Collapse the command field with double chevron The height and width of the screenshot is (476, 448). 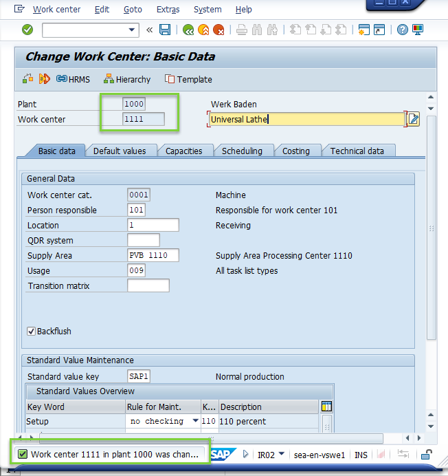pos(149,30)
